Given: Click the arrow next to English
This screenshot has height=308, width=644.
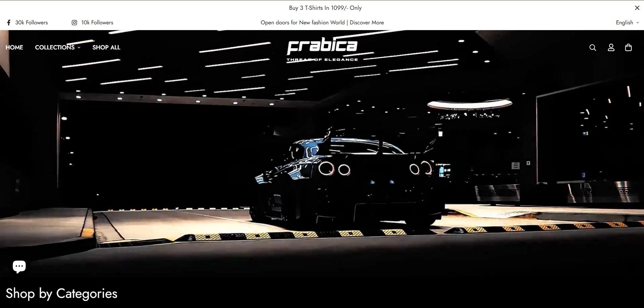Looking at the screenshot, I should click(x=638, y=23).
